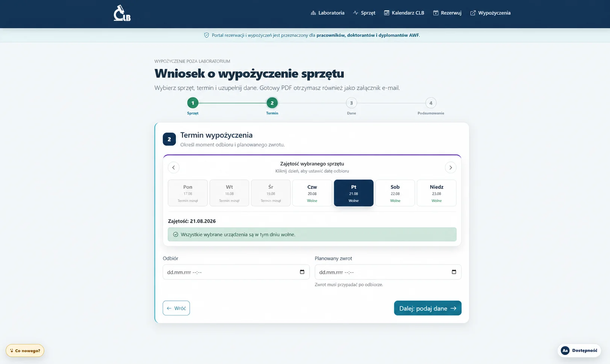Jump to step 3 Dane
The image size is (610, 364).
pos(351,103)
